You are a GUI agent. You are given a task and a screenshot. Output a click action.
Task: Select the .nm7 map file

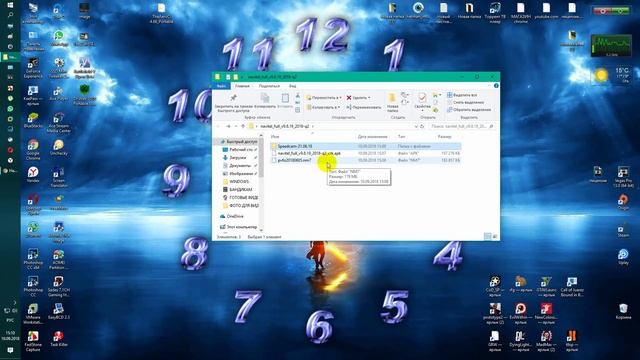(x=366, y=160)
